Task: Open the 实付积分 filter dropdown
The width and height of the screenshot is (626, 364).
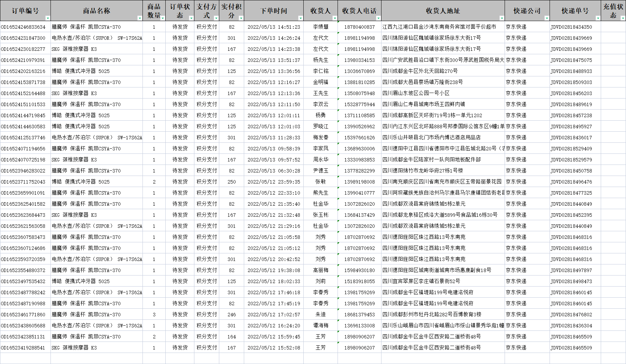Action: coord(241,18)
